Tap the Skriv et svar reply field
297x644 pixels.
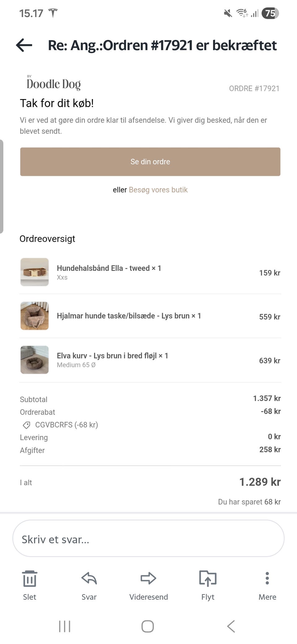[148, 539]
